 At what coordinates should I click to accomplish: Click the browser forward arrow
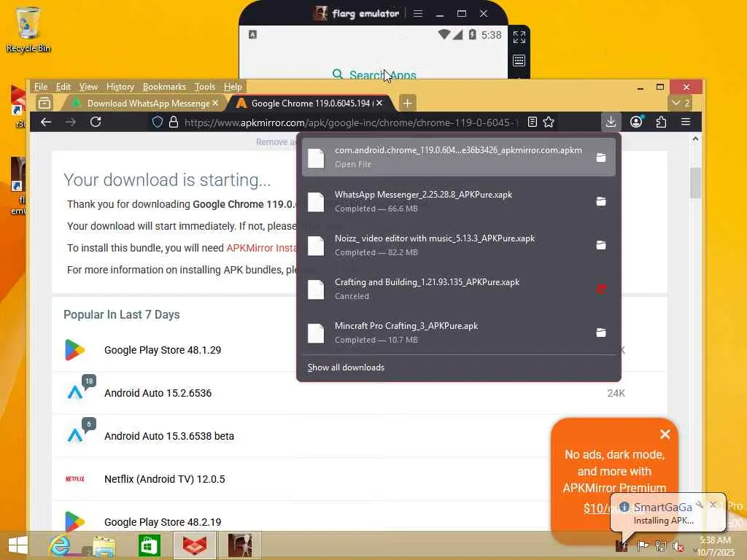(71, 122)
